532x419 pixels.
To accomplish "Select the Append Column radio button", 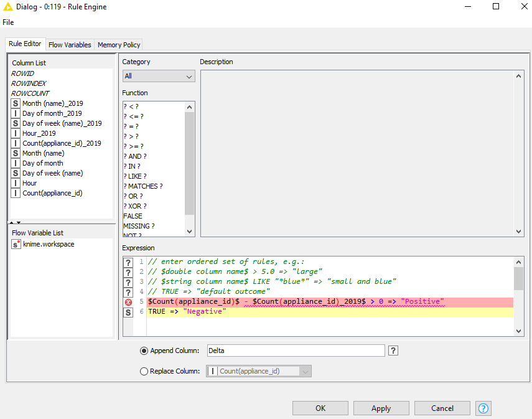I will click(144, 351).
